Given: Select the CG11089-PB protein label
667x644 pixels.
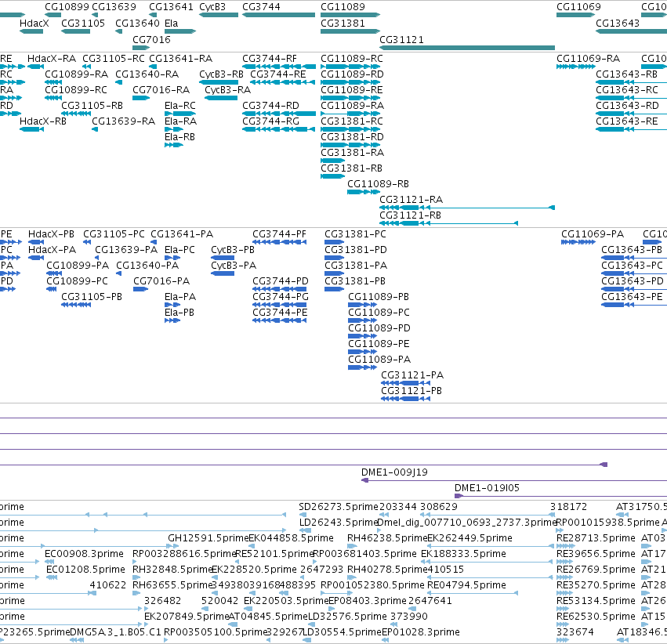Looking at the screenshot, I should pyautogui.click(x=379, y=297).
